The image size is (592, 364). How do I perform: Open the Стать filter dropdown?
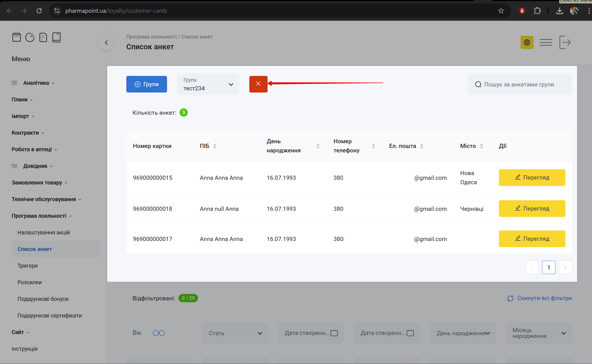[235, 333]
